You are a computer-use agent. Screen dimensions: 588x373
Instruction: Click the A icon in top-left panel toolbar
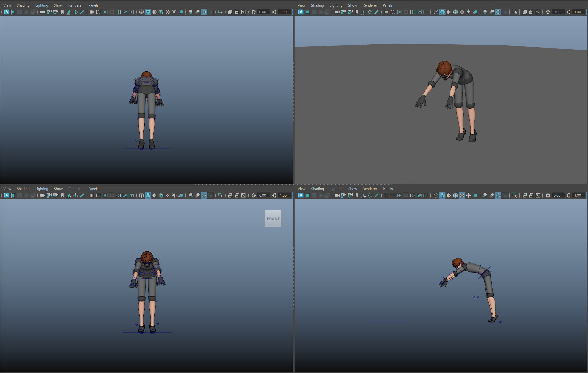[7, 12]
